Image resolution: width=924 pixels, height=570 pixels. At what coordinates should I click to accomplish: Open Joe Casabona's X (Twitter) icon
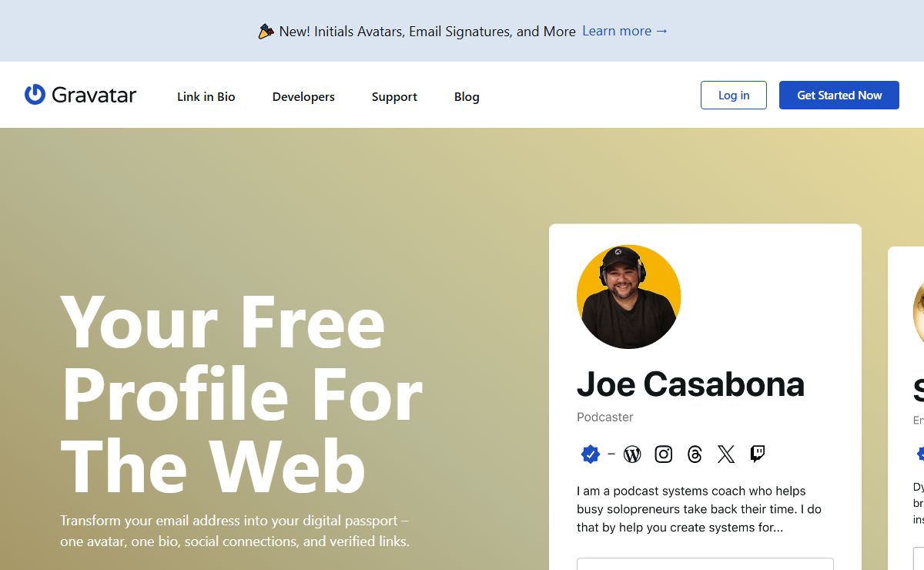tap(726, 454)
